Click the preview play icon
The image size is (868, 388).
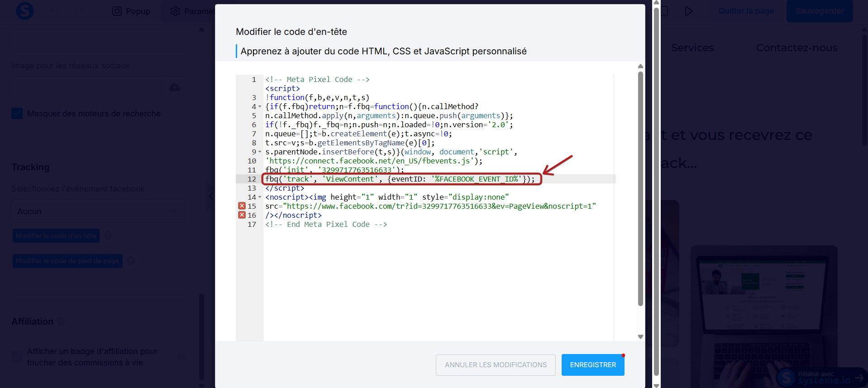tap(689, 11)
